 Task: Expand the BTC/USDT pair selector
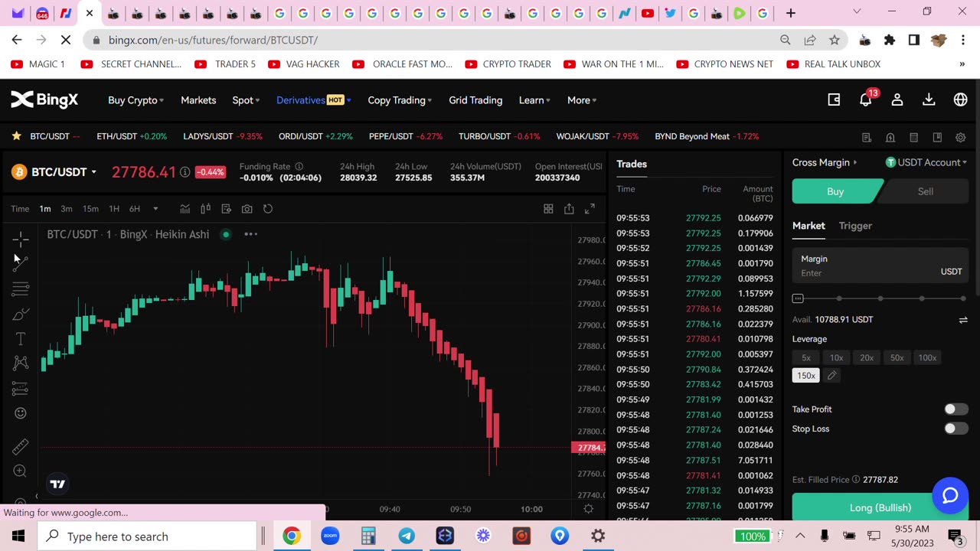64,172
